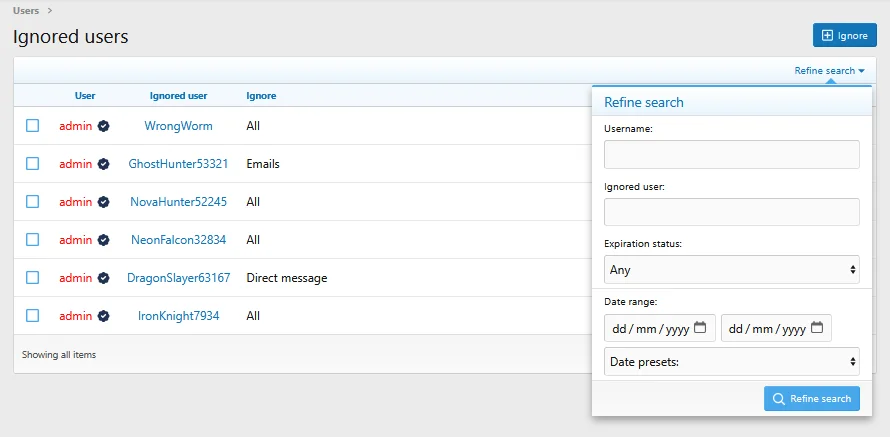Tick the checkbox for WrongWorm row
890x437 pixels.
point(32,125)
